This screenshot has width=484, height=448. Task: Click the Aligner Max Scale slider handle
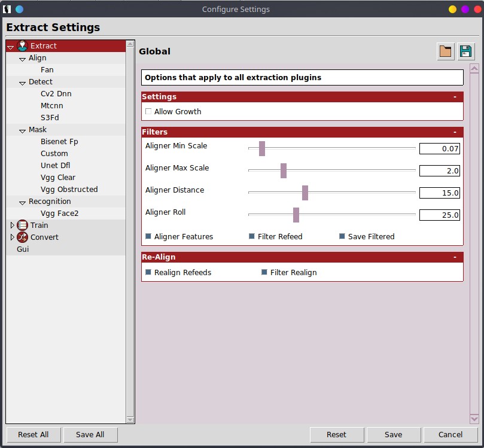point(284,170)
